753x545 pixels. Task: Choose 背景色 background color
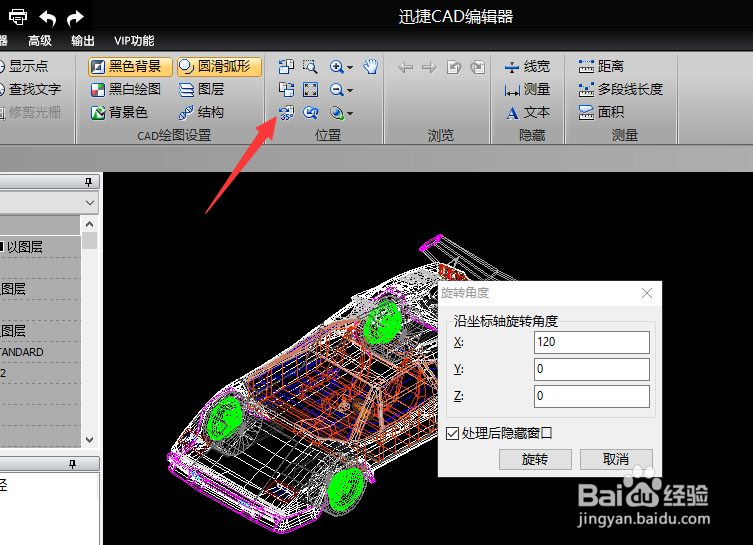click(119, 112)
